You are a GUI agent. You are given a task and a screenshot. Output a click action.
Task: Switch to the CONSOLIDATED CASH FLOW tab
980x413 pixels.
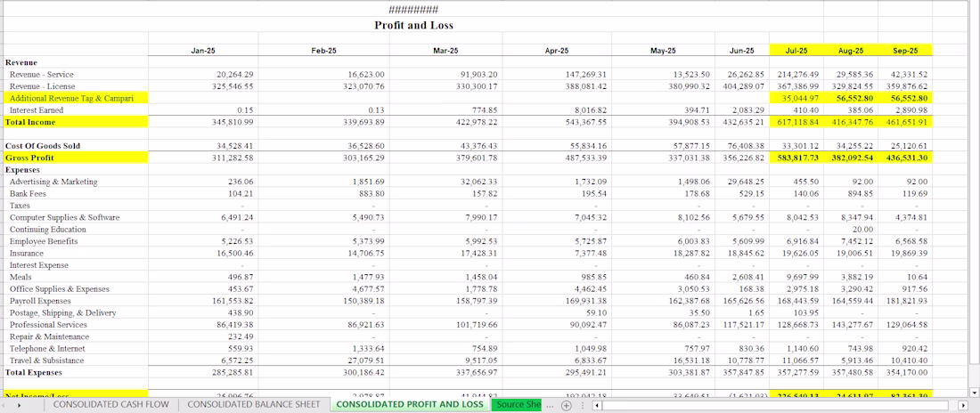[x=110, y=404]
